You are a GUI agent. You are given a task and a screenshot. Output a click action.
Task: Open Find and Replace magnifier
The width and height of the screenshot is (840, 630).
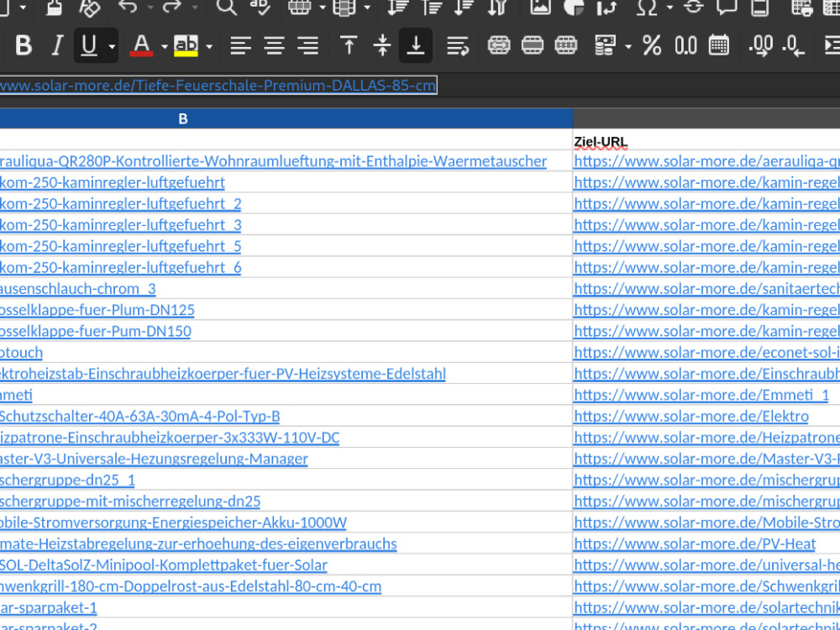[226, 8]
